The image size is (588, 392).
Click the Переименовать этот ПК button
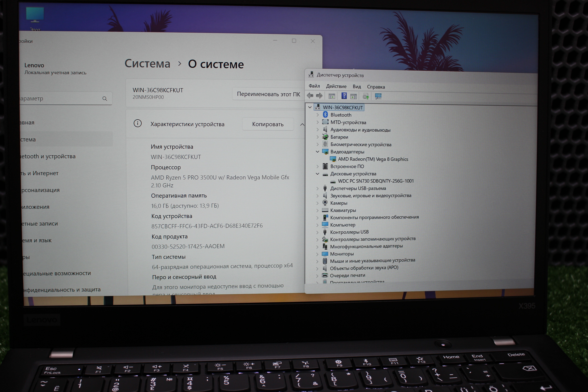click(268, 94)
